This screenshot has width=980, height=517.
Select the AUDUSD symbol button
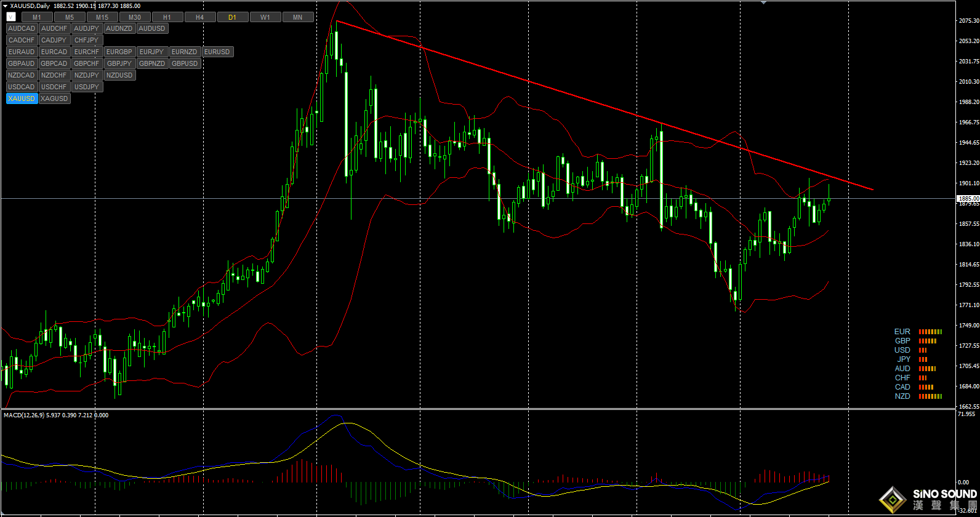(152, 28)
